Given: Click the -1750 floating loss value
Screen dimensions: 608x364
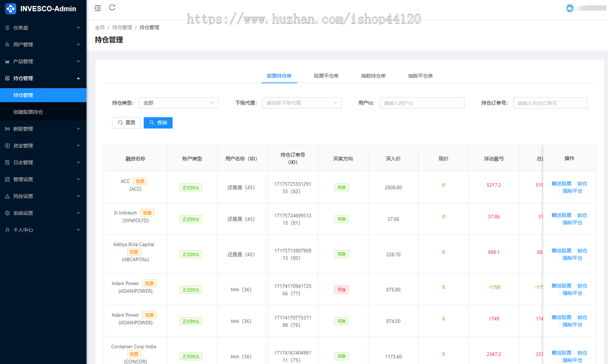Looking at the screenshot, I should (x=494, y=287).
